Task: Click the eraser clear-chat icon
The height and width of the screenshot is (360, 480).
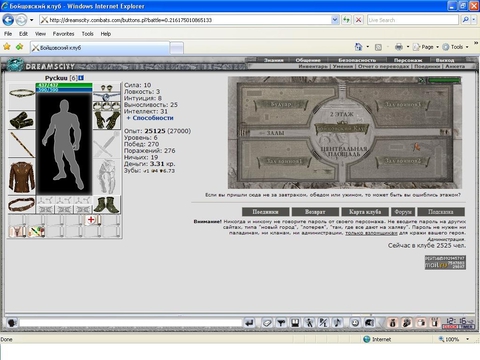Action: (267, 323)
